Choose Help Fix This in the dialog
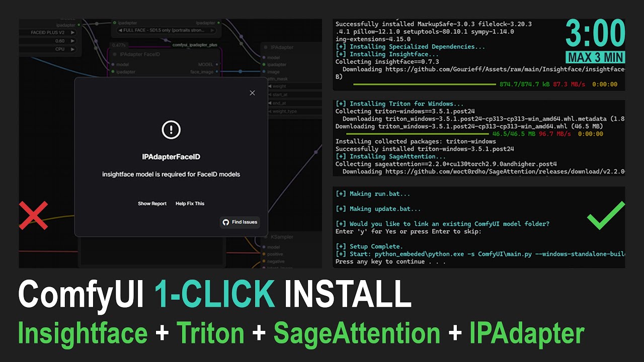644x362 pixels. 190,204
